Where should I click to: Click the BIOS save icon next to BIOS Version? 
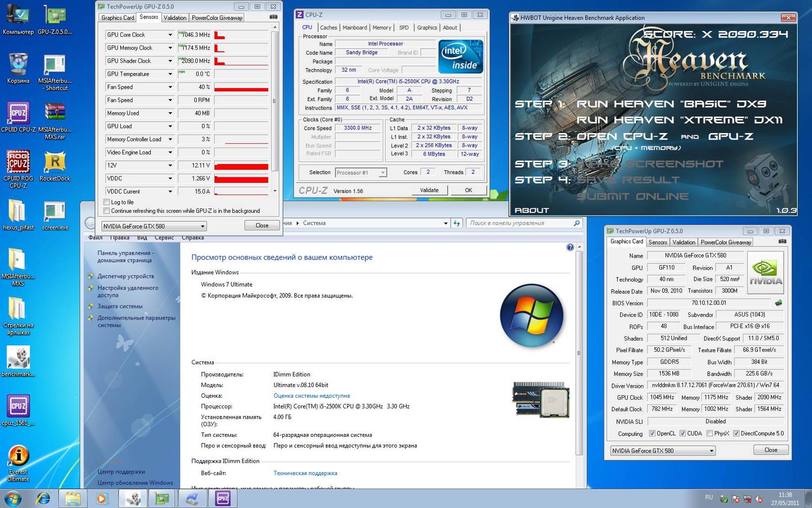click(779, 303)
